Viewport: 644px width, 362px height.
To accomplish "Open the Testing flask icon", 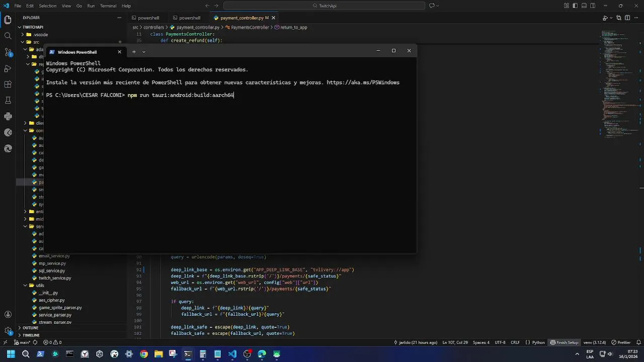I will [8, 100].
